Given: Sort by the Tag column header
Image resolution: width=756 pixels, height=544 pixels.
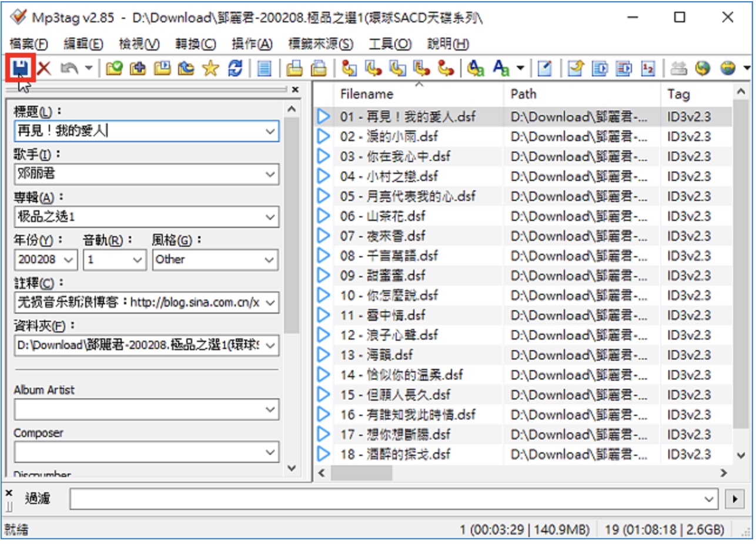Looking at the screenshot, I should coord(696,94).
